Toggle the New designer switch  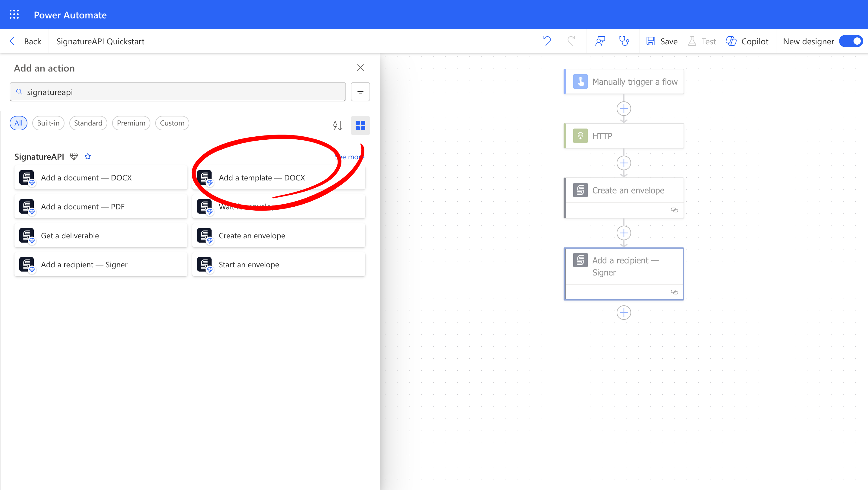click(x=851, y=41)
